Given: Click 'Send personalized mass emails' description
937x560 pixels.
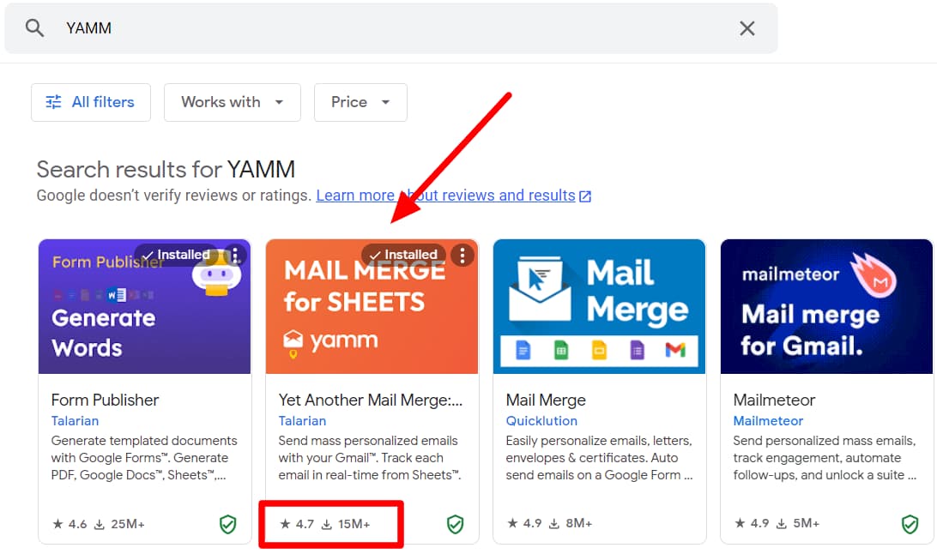Looking at the screenshot, I should point(825,458).
